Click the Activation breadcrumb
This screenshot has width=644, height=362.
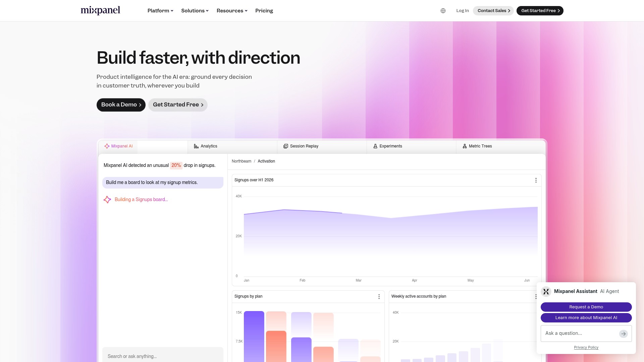point(266,161)
